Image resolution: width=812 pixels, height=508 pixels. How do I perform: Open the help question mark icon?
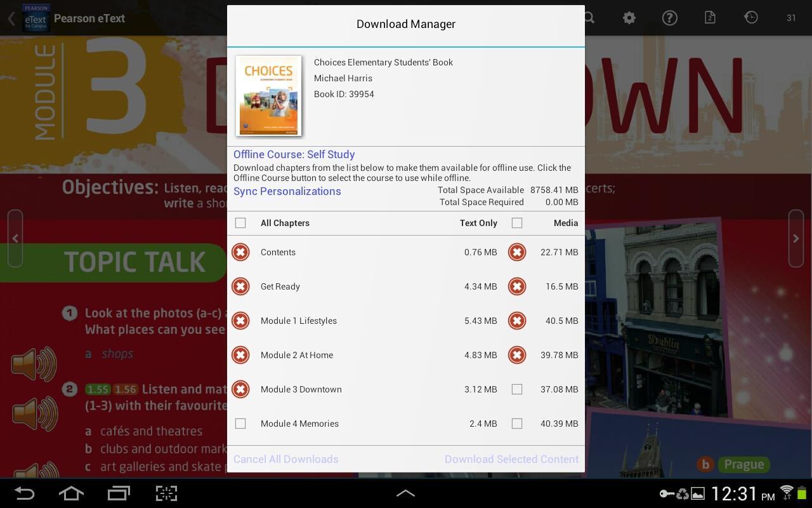[669, 18]
